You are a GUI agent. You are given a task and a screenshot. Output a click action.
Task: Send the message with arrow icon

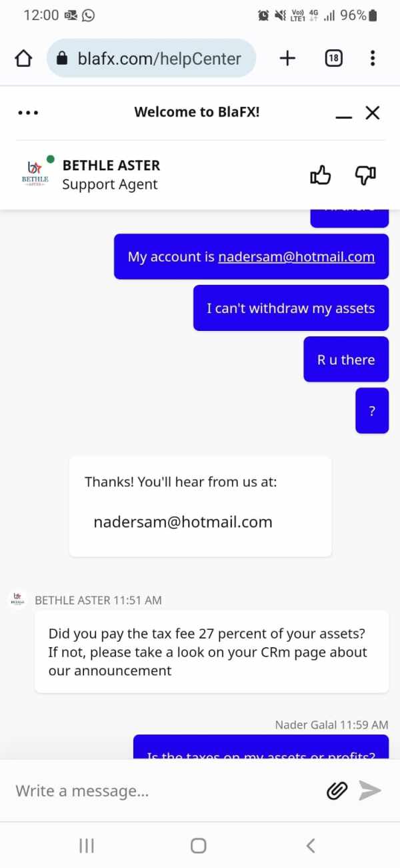(370, 791)
